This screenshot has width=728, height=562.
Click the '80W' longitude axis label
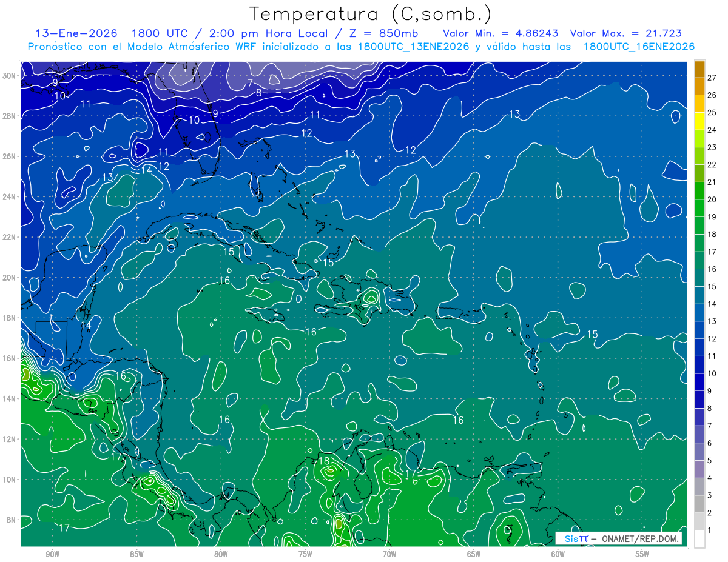pos(221,554)
